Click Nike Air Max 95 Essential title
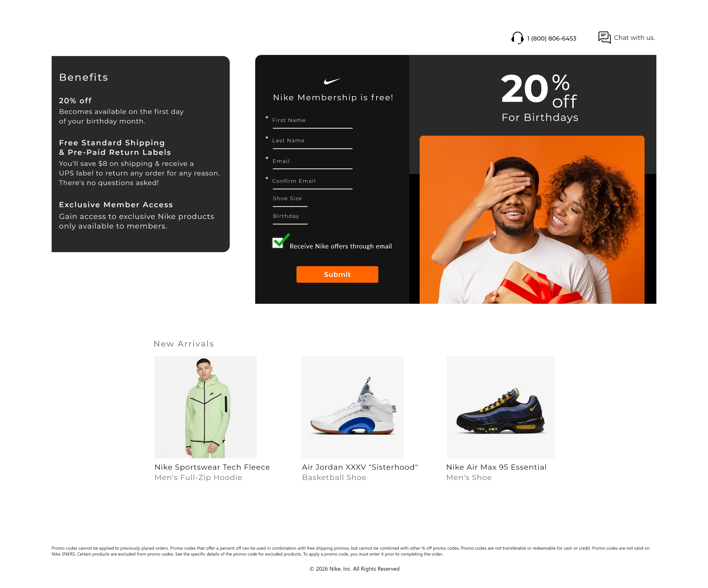Screen dimensions: 708x588 [x=496, y=467]
